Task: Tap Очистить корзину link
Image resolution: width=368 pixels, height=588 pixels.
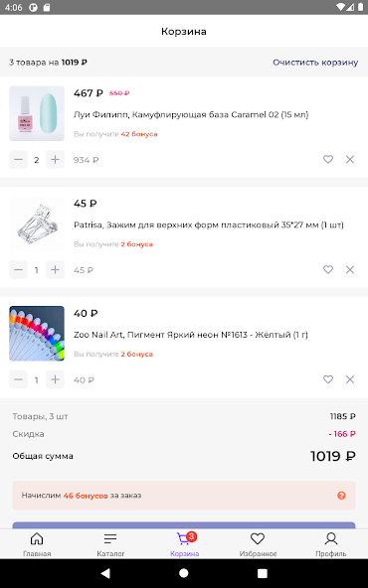Action: (x=315, y=63)
